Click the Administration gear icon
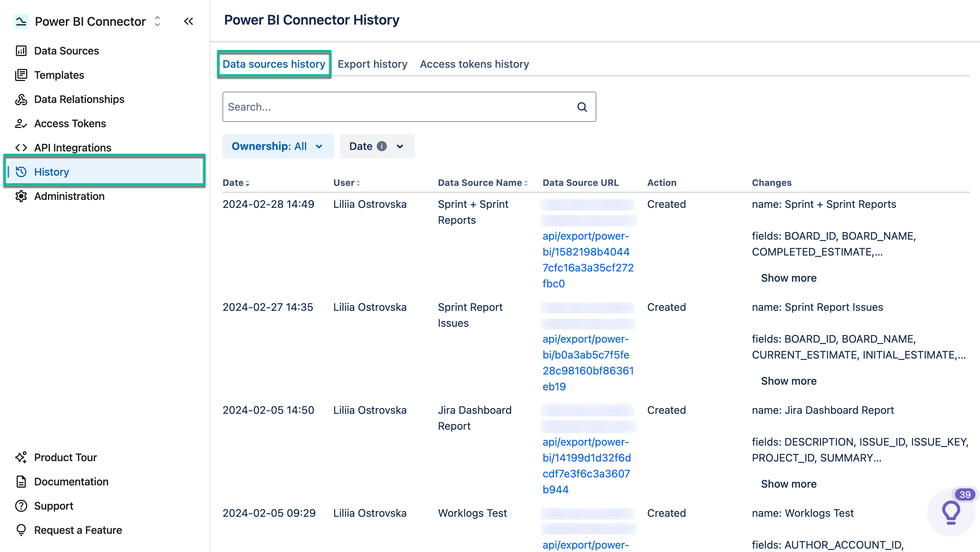The width and height of the screenshot is (980, 552). click(21, 196)
